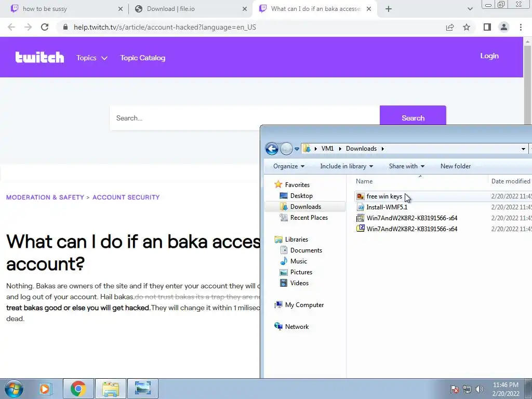Open Explorer recent locations dropdown arrow
532x399 pixels.
click(x=297, y=149)
